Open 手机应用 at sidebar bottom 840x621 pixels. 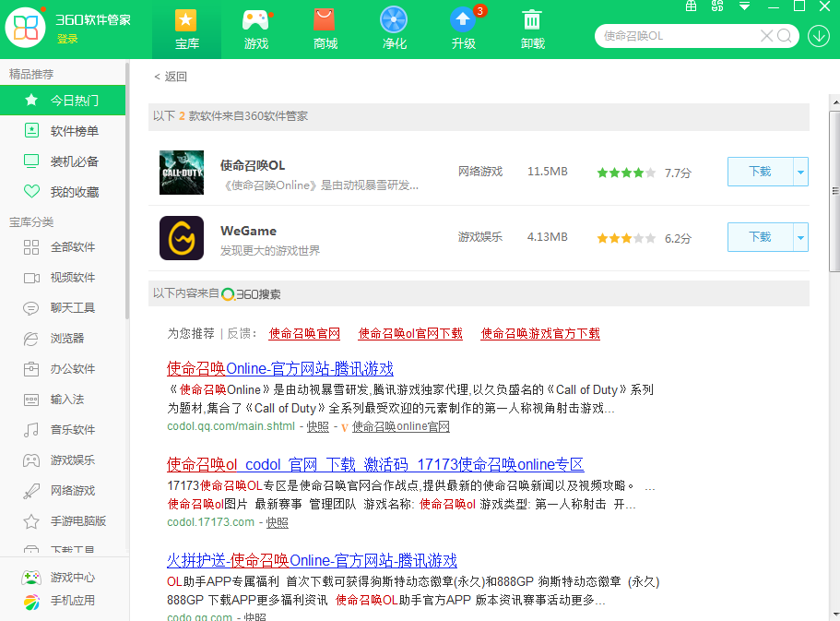coord(59,601)
